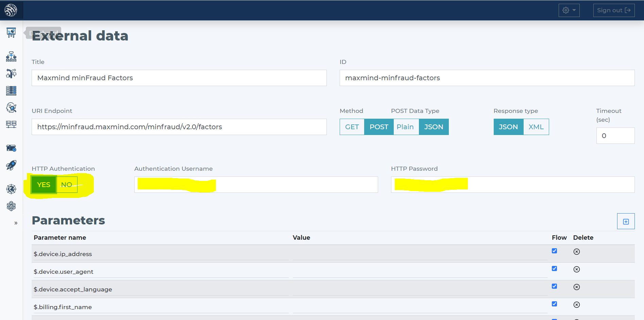644x320 pixels.
Task: Choose JSON POST data type
Action: [434, 127]
